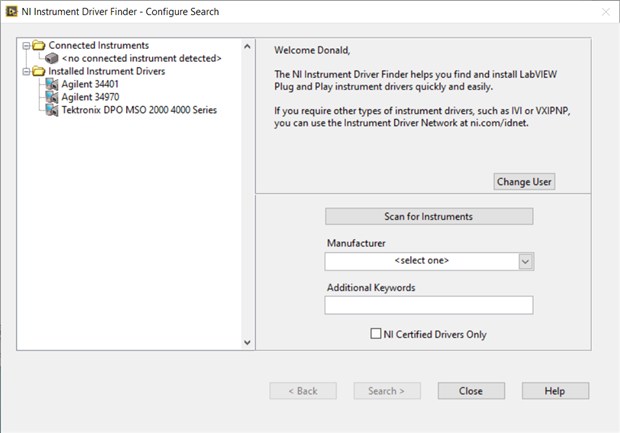Collapse the Connected Instruments tree node
This screenshot has height=433, width=620.
[26, 46]
